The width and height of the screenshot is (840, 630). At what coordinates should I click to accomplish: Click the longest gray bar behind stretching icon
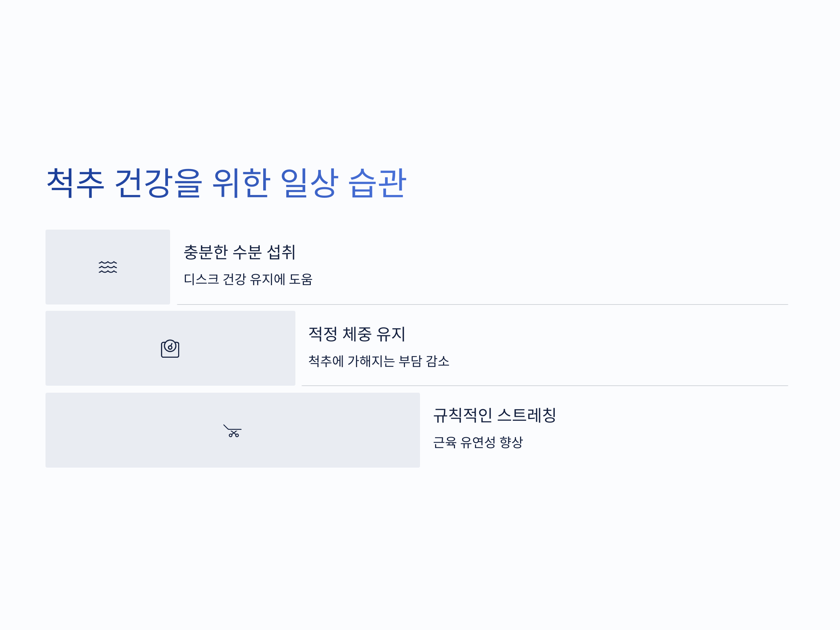[x=233, y=430]
